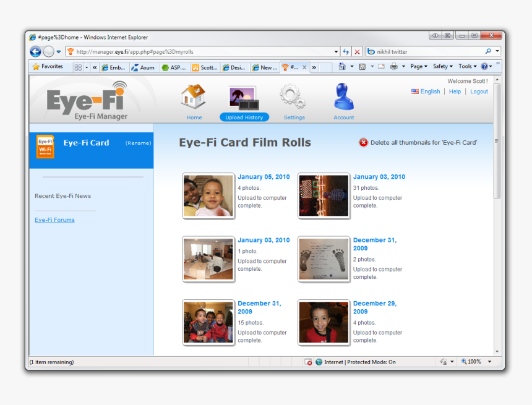Switch to the Emb... tab
Image resolution: width=532 pixels, height=405 pixels.
pyautogui.click(x=114, y=67)
